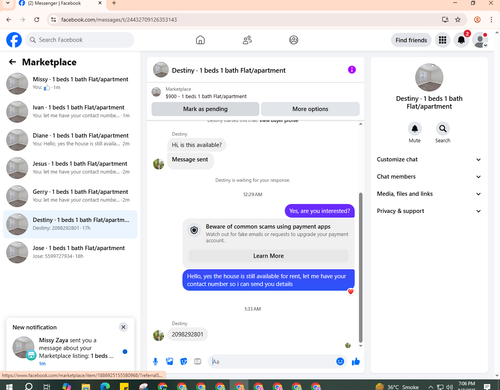
Task: Reload the browser page
Action: tap(37, 20)
